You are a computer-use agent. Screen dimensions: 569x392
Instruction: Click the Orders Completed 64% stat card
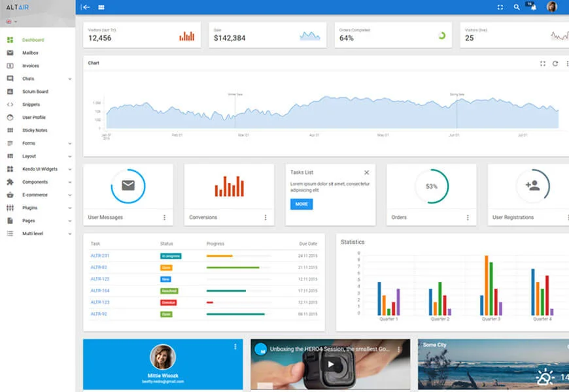coord(393,35)
